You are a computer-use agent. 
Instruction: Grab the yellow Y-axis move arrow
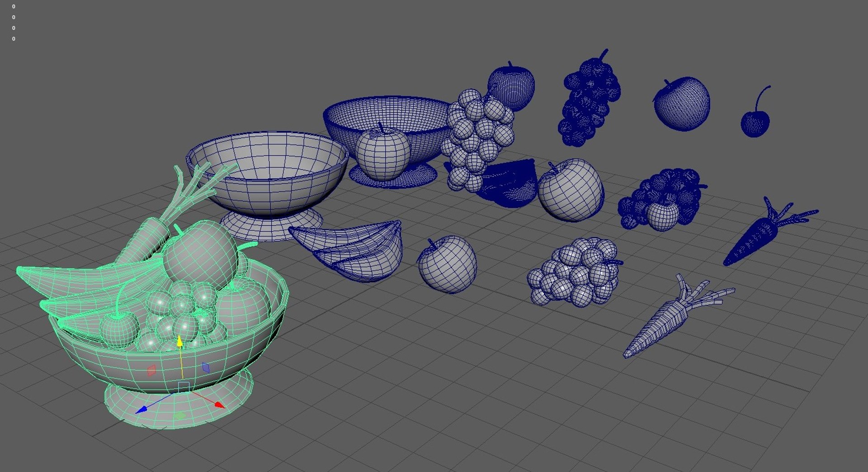tap(180, 342)
